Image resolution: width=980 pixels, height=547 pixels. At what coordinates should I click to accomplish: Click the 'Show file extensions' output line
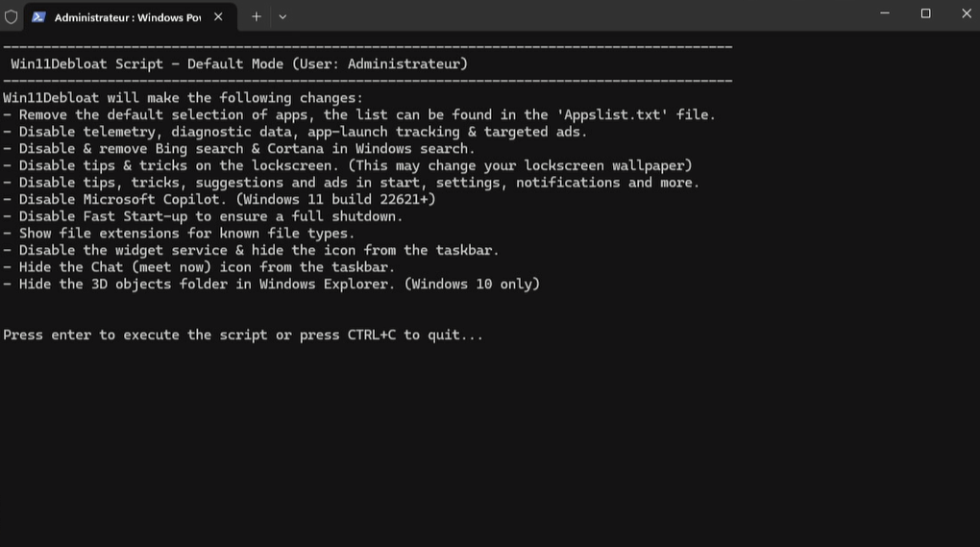(x=179, y=234)
